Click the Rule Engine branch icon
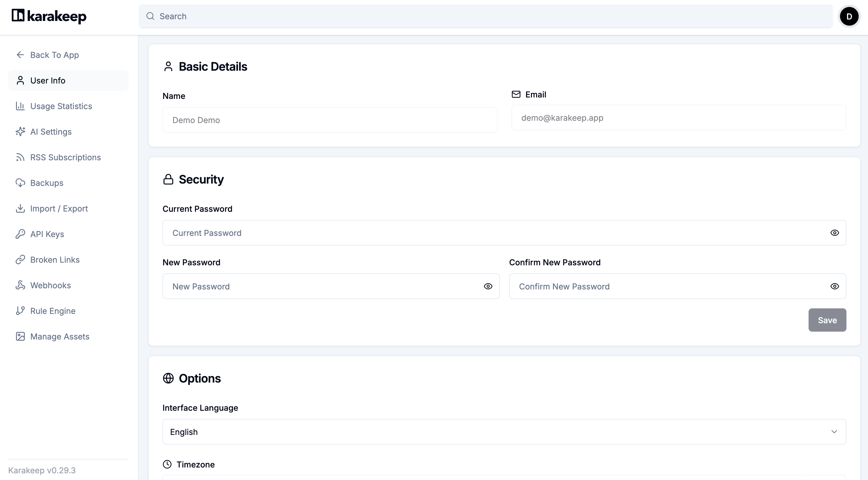 coord(20,311)
